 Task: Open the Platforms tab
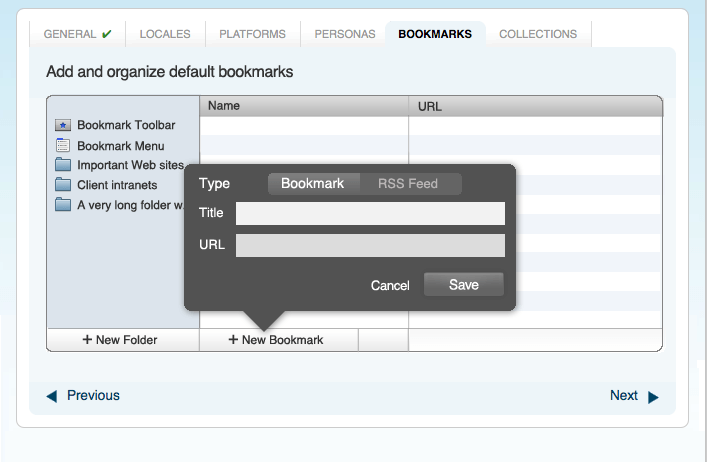click(252, 34)
